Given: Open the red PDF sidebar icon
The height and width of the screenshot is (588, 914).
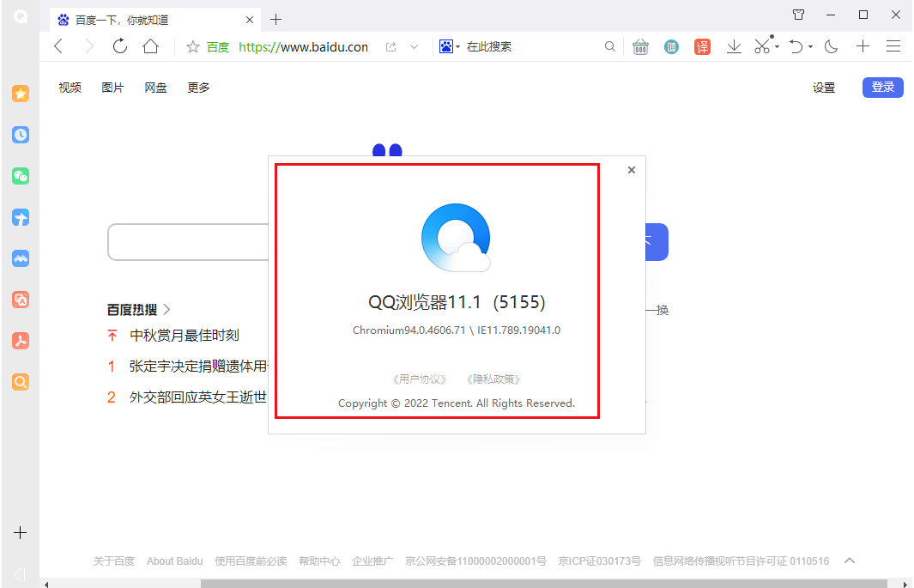Looking at the screenshot, I should tap(21, 341).
